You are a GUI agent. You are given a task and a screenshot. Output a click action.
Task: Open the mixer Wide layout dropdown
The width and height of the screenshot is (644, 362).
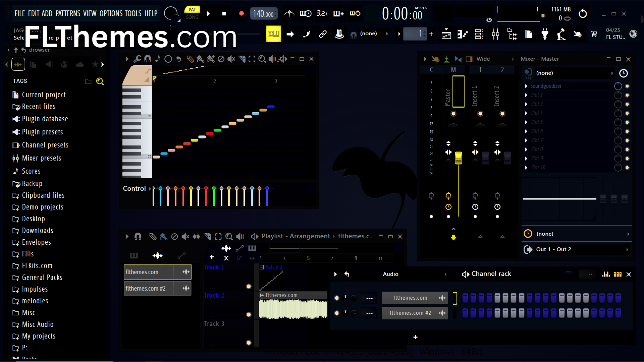495,59
